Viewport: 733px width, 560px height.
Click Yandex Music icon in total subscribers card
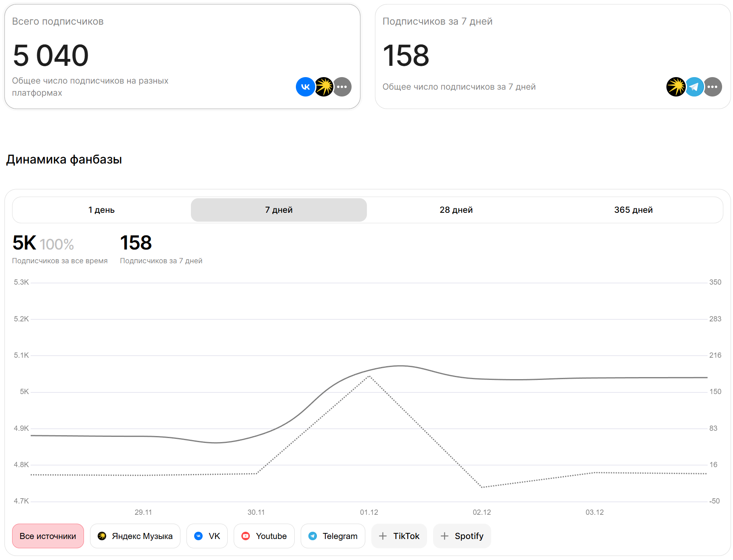(x=324, y=87)
